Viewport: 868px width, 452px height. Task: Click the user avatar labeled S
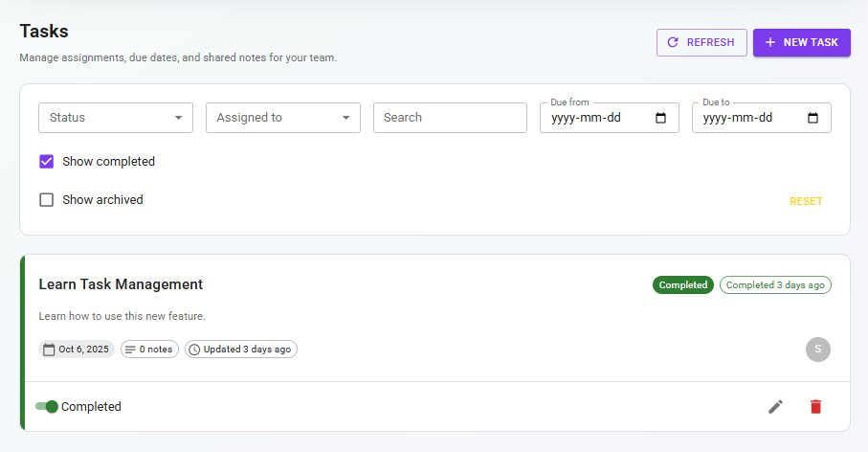coord(817,350)
